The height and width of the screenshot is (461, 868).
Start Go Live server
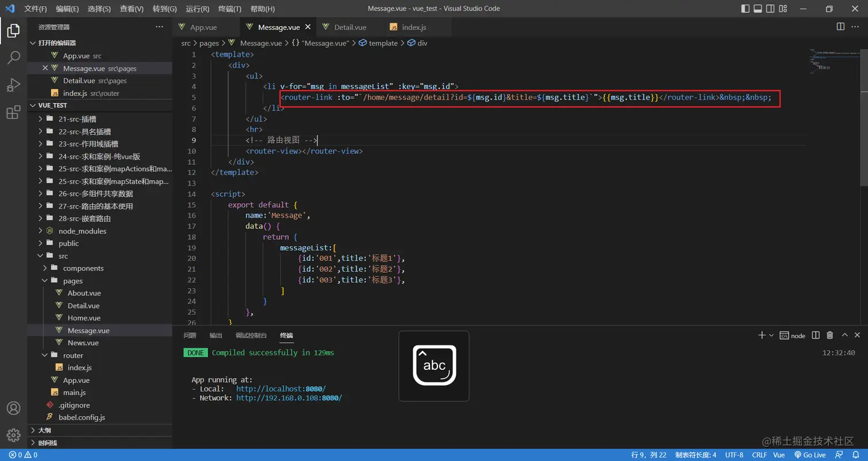click(x=809, y=455)
